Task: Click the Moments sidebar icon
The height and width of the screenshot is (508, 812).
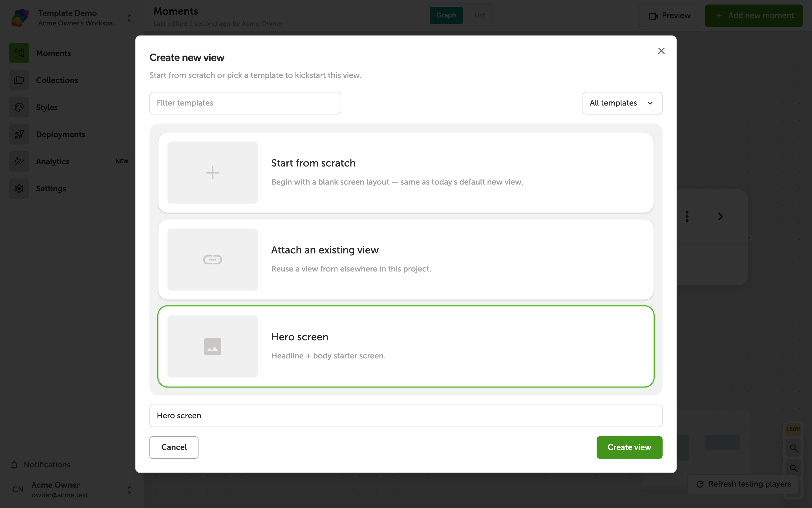Action: (x=19, y=53)
